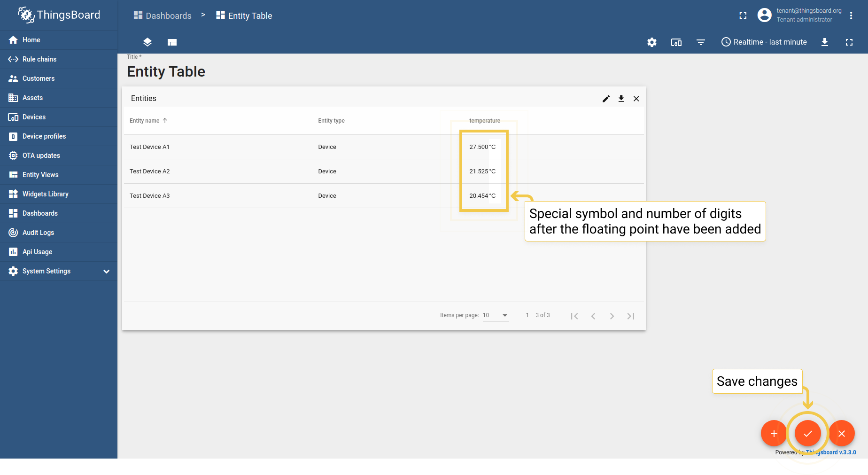Export the Entities widget via download icon

621,99
